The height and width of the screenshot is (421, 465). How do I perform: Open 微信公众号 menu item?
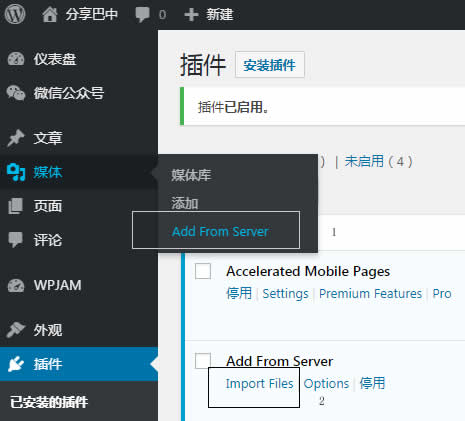[x=69, y=93]
